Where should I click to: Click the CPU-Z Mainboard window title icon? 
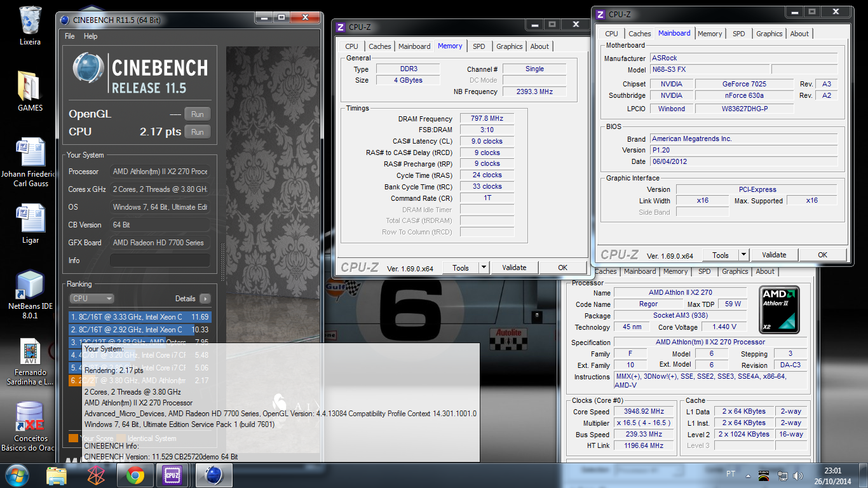pos(600,14)
